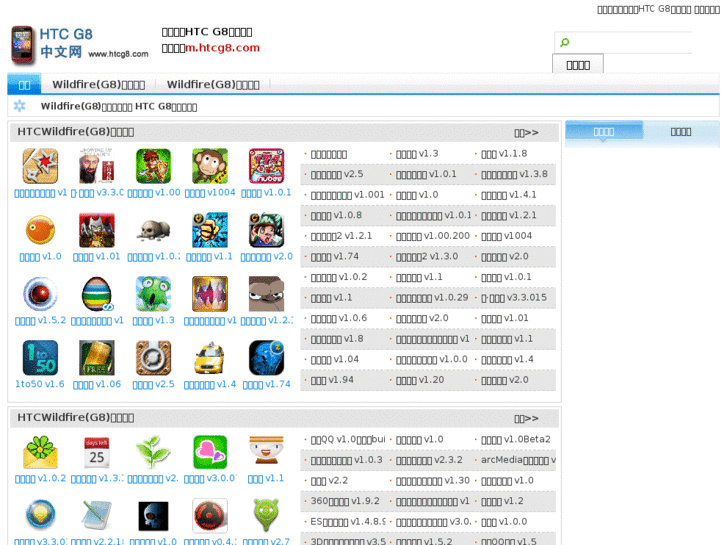Screen dimensions: 727x545
Task: Open the list entry ending v1.0.29
Action: click(x=432, y=298)
